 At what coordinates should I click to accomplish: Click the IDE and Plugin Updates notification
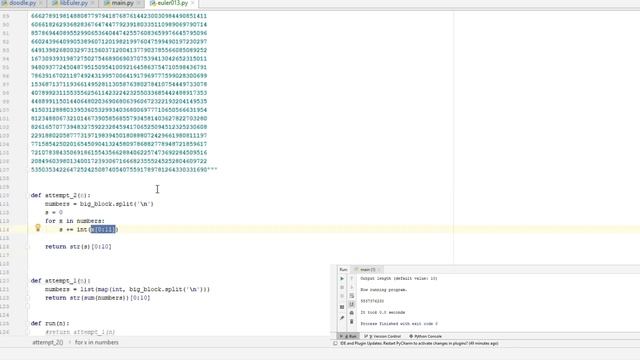click(419, 343)
